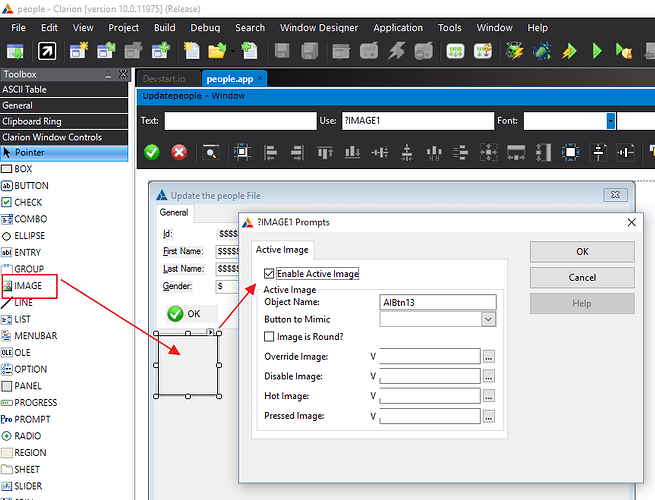655x500 pixels.
Task: Select the PANEL control in Toolbox
Action: [x=21, y=386]
